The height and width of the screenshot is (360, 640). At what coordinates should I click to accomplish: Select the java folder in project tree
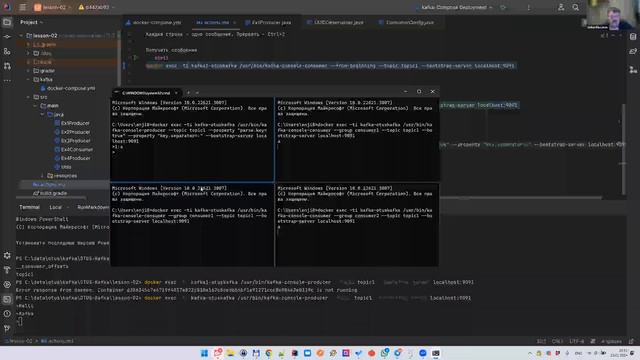coord(56,115)
